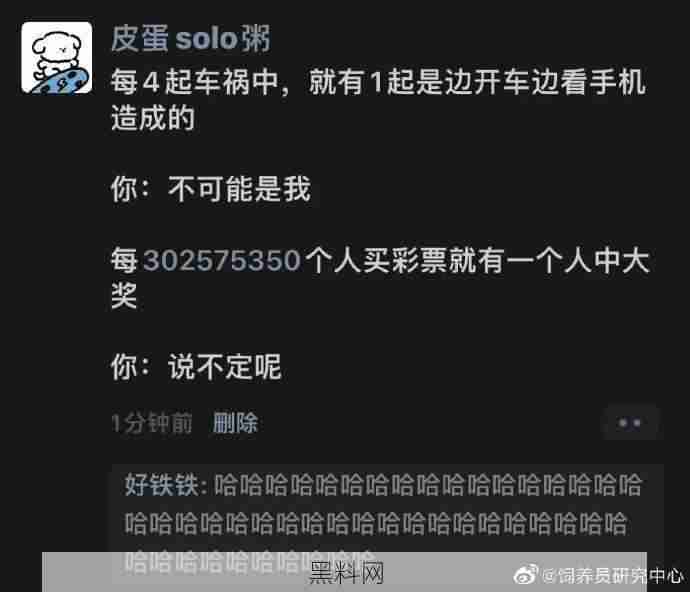
Task: Tap the highlighted number 302575350
Action: [x=222, y=260]
